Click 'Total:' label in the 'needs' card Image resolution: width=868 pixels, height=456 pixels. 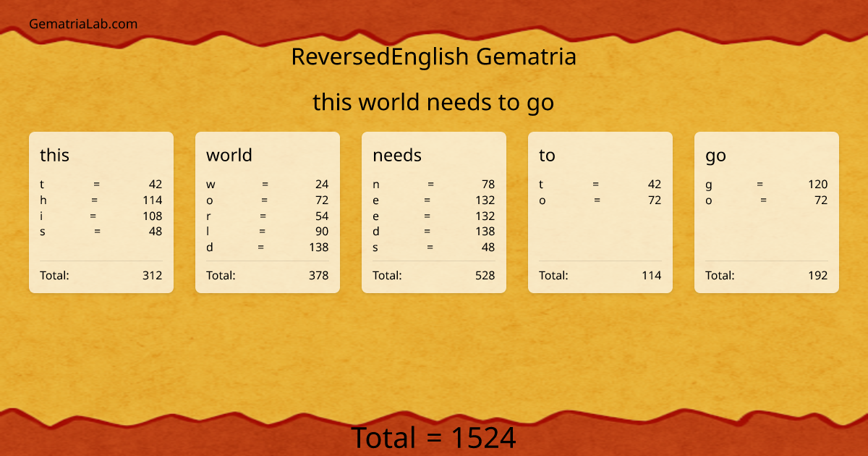coord(387,275)
